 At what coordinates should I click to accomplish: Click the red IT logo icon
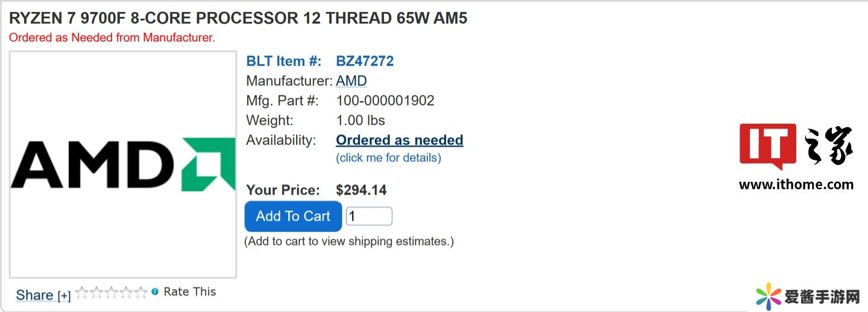[x=767, y=145]
